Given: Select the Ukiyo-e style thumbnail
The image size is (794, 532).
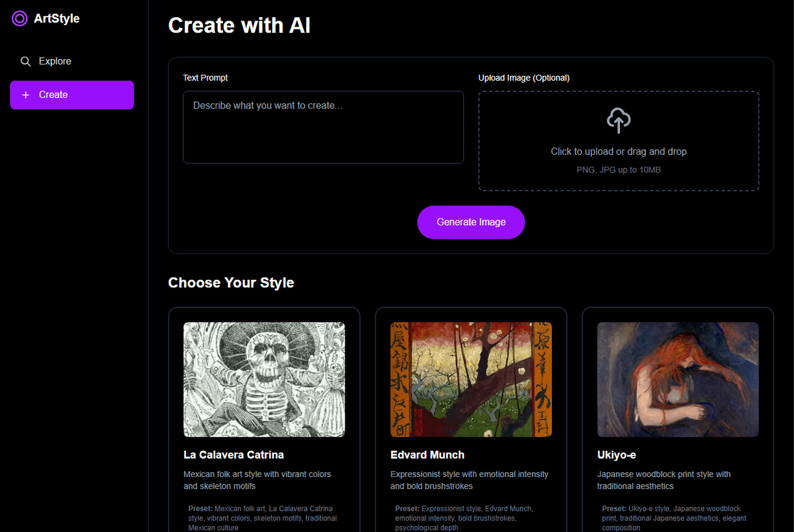Looking at the screenshot, I should pos(678,379).
